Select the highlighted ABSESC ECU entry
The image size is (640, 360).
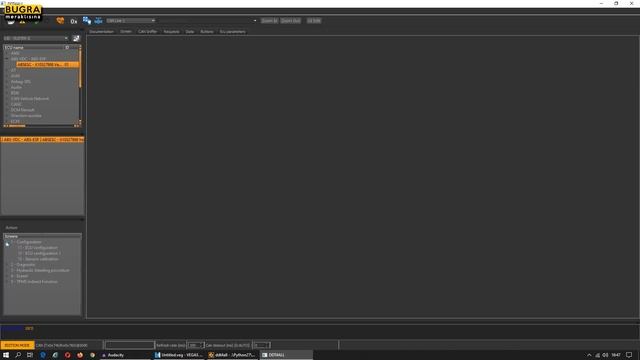coord(47,64)
